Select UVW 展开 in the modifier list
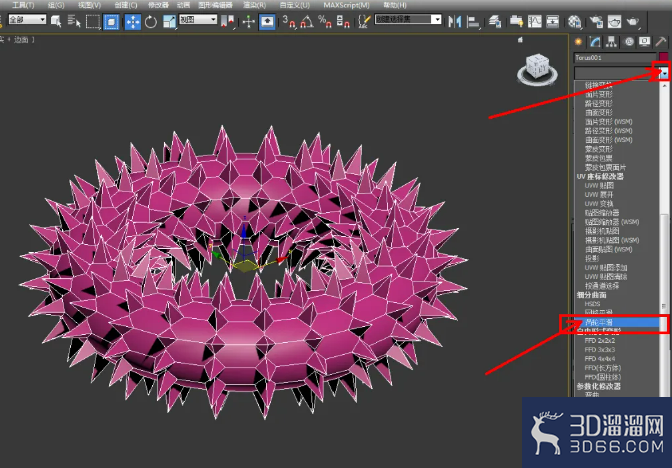Screen dimensions: 672x468 click(x=599, y=195)
